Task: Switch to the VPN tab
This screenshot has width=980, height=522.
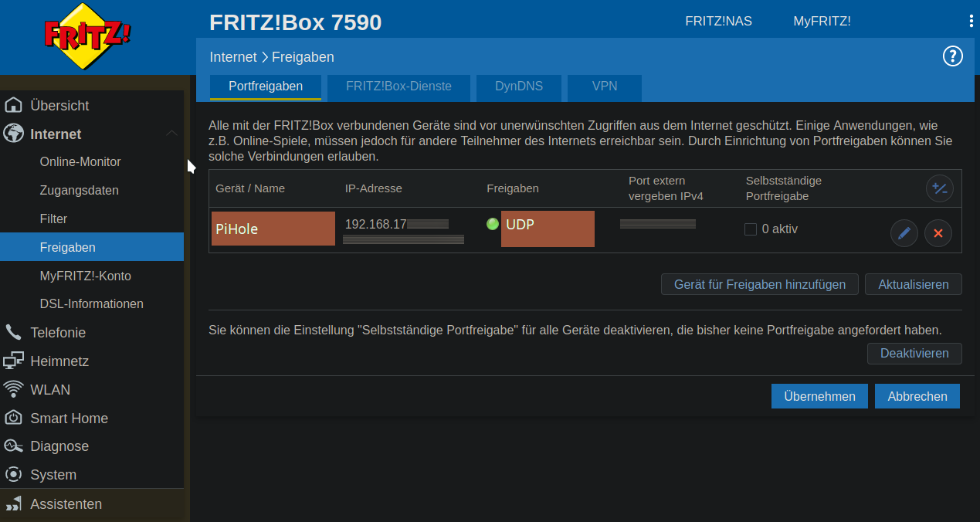Action: [x=605, y=86]
